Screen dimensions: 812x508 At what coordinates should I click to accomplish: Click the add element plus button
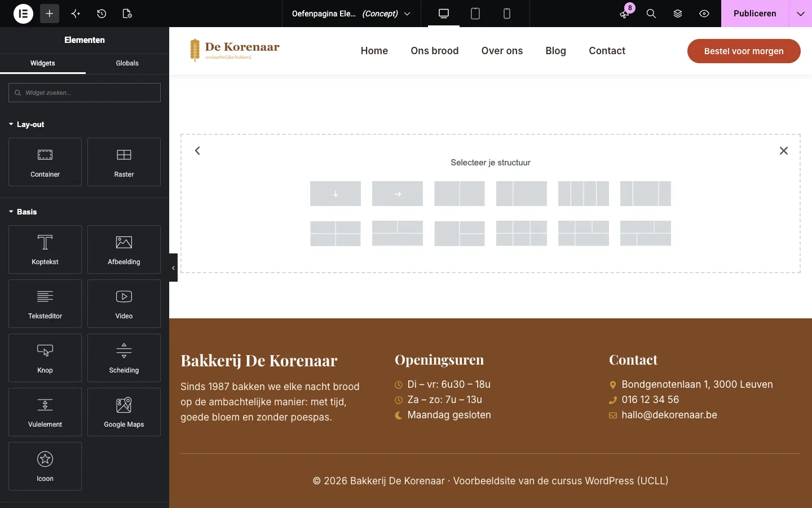pos(50,14)
